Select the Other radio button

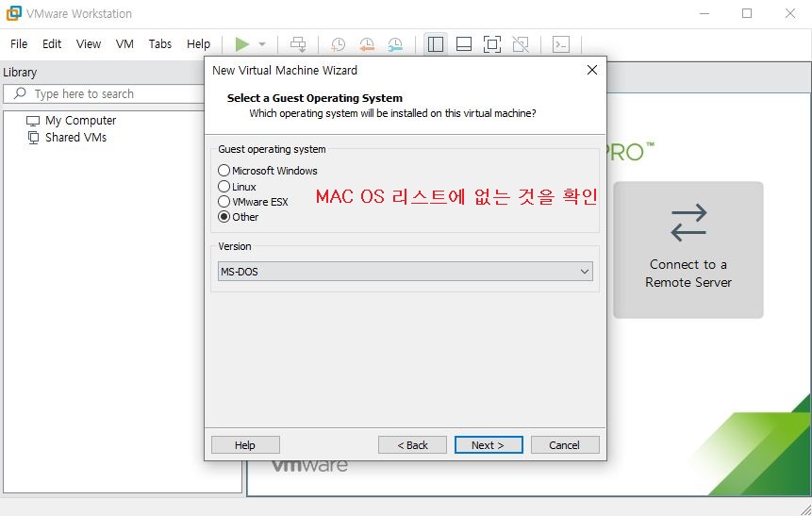coord(224,217)
